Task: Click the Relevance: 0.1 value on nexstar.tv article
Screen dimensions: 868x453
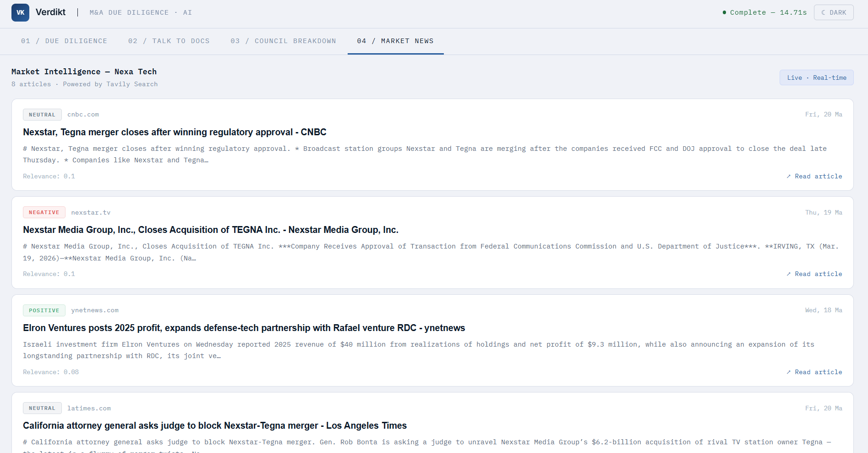Action: pyautogui.click(x=49, y=274)
